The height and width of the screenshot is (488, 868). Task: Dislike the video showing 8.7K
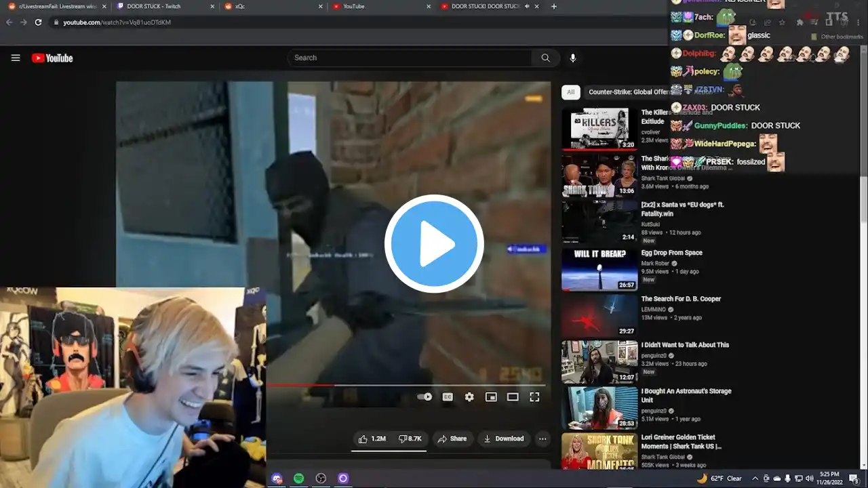click(x=410, y=439)
